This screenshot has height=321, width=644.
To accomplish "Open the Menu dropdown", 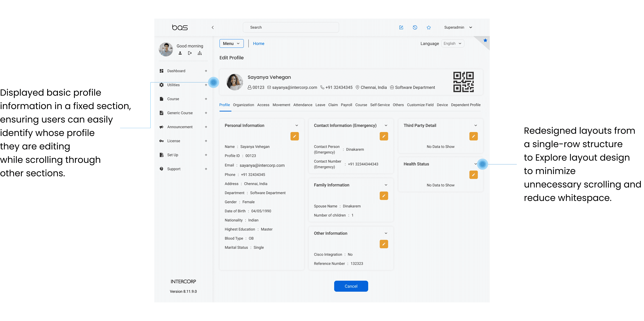I will (231, 43).
